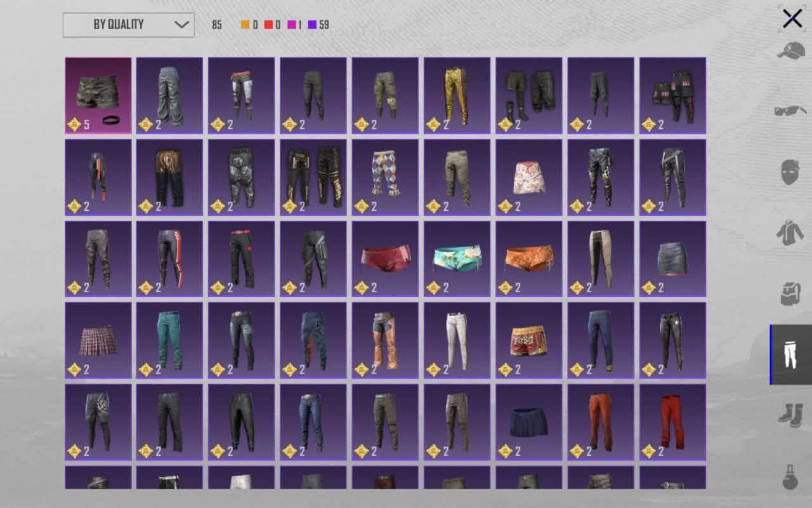The image size is (812, 508).
Task: Select black leather pants with white star
Action: tap(672, 340)
